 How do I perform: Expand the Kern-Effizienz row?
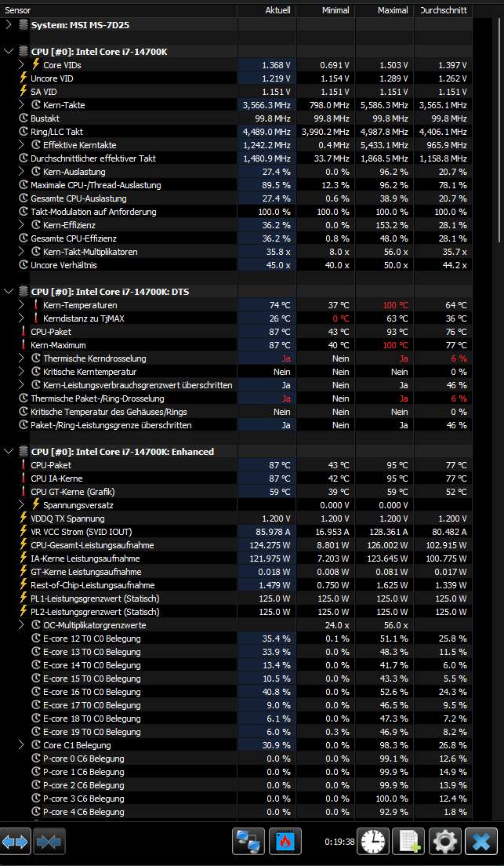pyautogui.click(x=21, y=225)
